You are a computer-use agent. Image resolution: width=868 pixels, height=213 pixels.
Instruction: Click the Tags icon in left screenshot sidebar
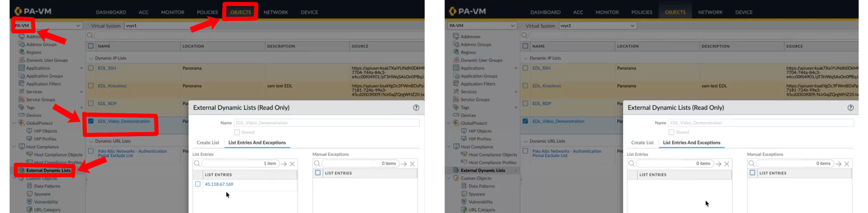click(x=22, y=107)
